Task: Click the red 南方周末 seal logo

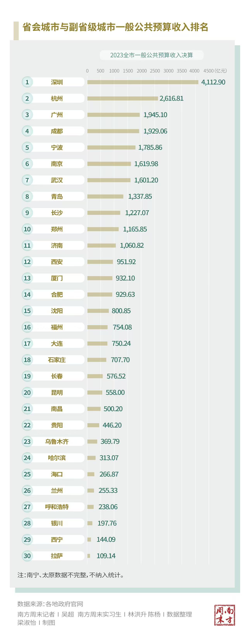Action: tap(224, 615)
